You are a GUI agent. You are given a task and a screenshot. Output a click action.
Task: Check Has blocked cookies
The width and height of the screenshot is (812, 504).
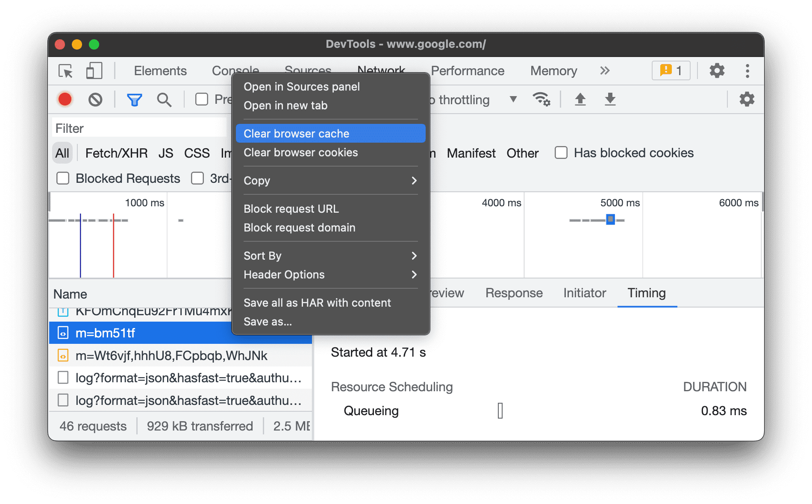click(560, 152)
